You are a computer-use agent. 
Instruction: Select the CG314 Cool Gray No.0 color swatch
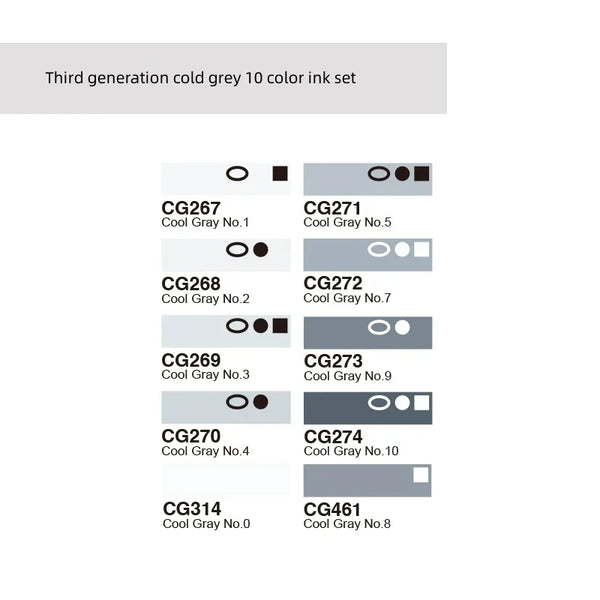click(x=226, y=480)
